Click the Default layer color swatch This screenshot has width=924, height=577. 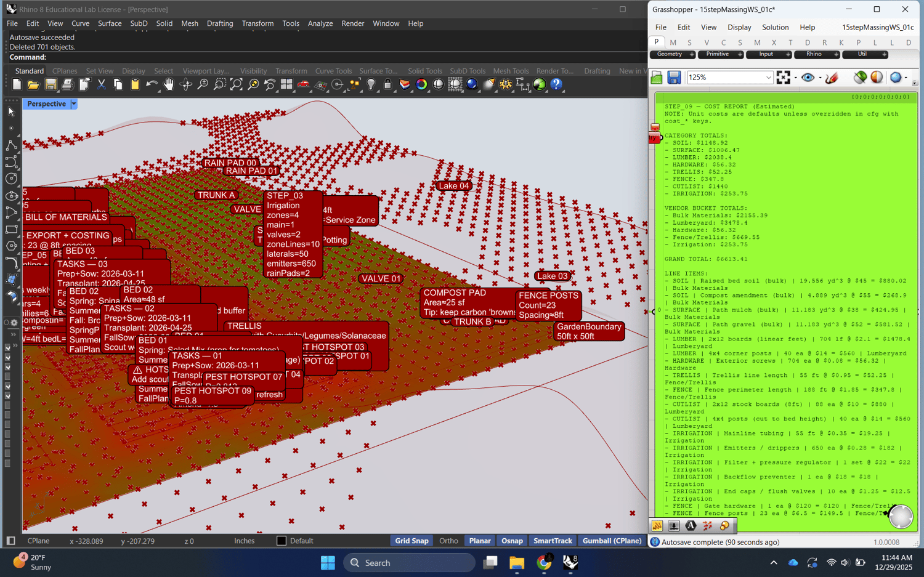[x=282, y=541]
